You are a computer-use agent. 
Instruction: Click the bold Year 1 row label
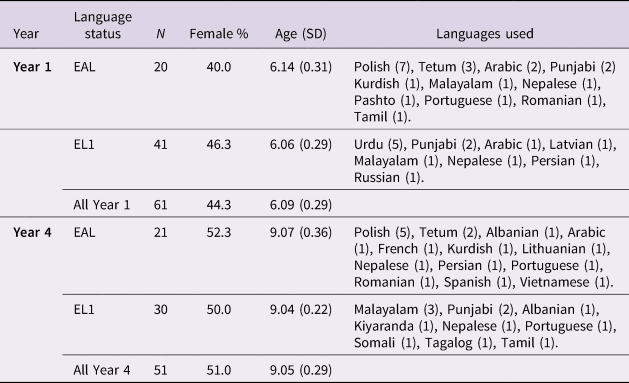(x=32, y=67)
